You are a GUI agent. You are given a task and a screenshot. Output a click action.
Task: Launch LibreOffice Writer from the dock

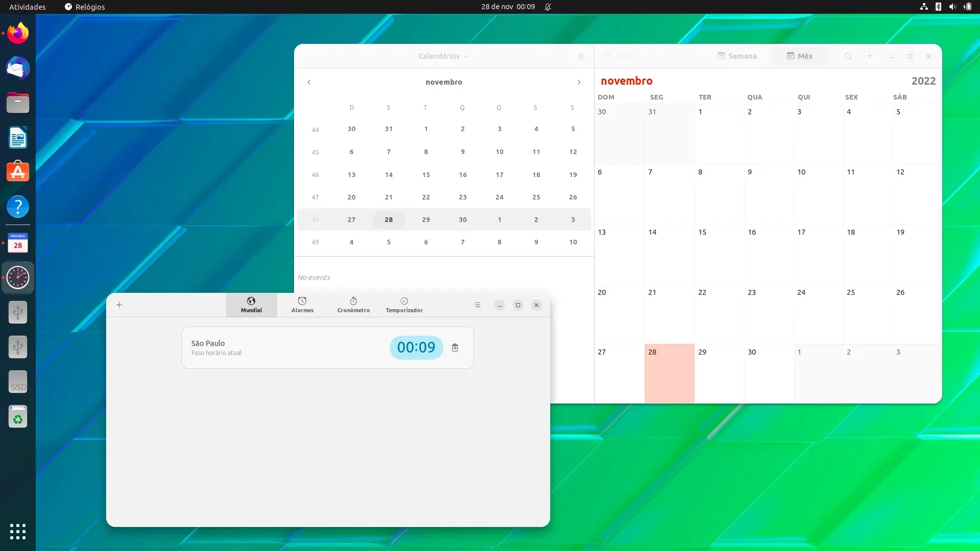18,137
